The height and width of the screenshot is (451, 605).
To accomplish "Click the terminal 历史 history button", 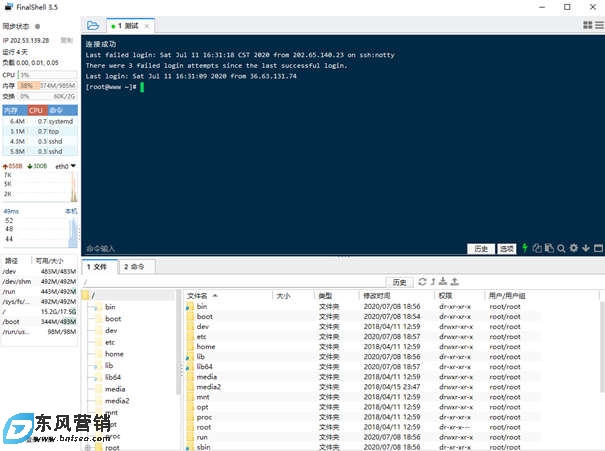I will point(481,248).
